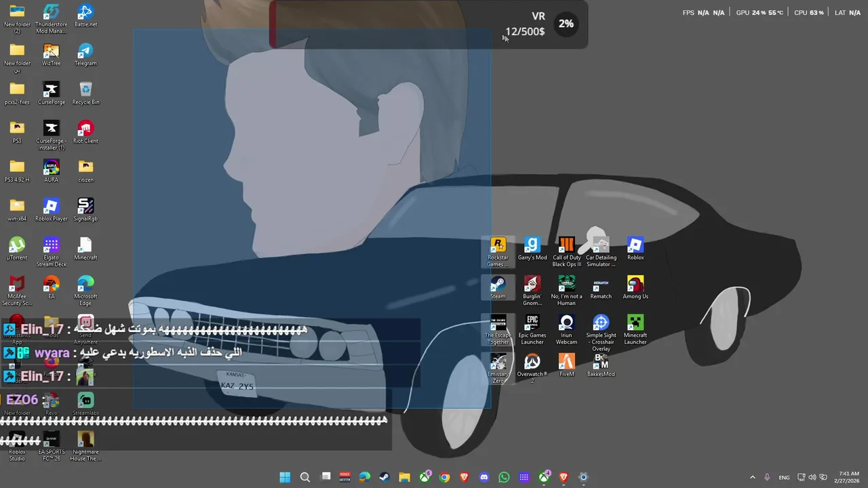Open the citizen folder icon
The width and height of the screenshot is (868, 488).
(x=85, y=171)
